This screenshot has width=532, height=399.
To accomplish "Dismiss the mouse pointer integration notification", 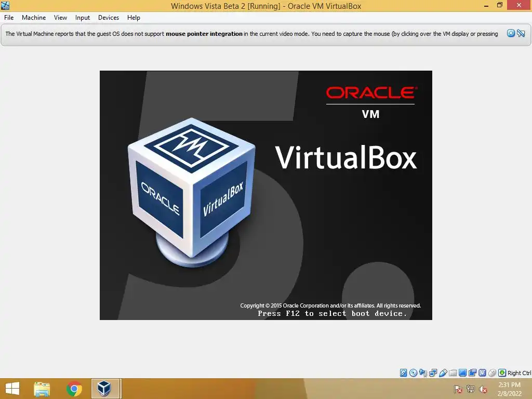I will [x=511, y=33].
